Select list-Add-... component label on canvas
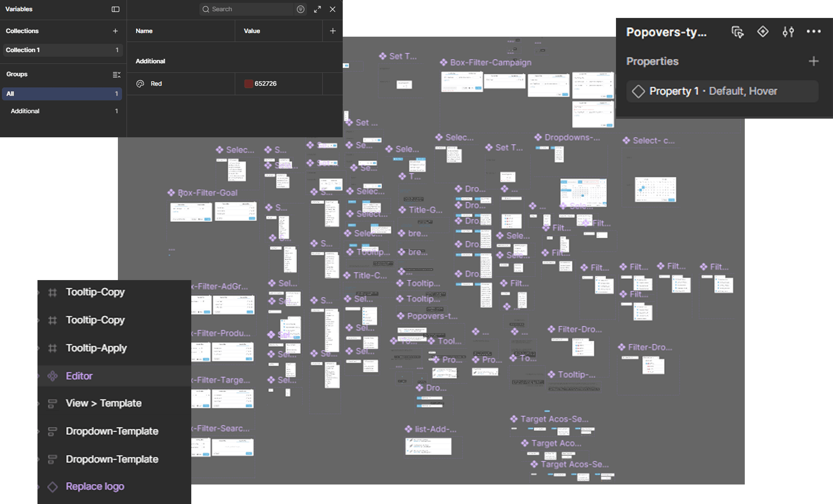833x504 pixels. [x=435, y=429]
